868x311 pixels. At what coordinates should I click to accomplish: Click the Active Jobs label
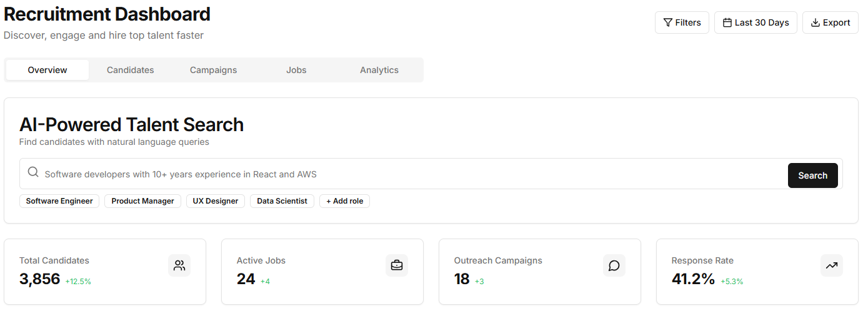pos(261,260)
